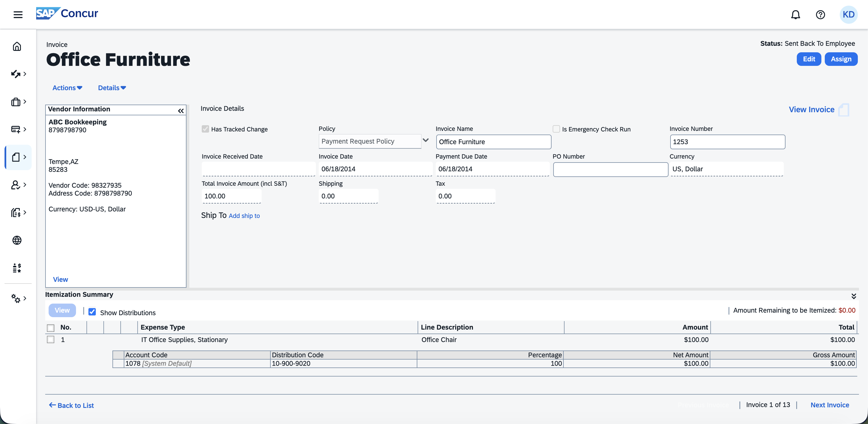
Task: Click the Edit button
Action: pyautogui.click(x=809, y=59)
